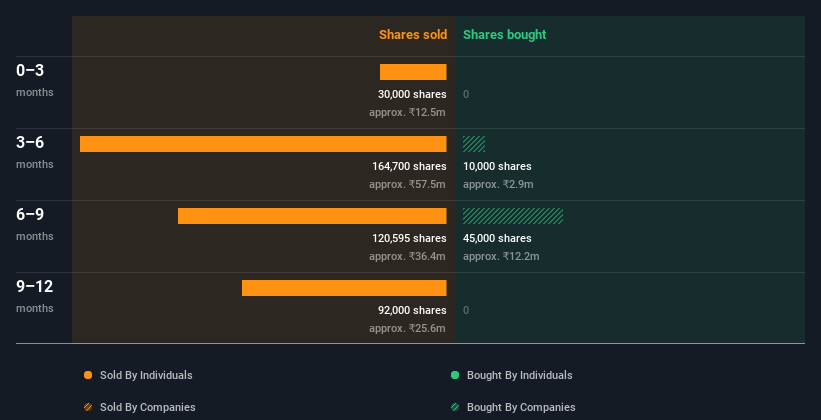Select the orange 9–12 months sold bar
The image size is (821, 420).
pos(344,288)
